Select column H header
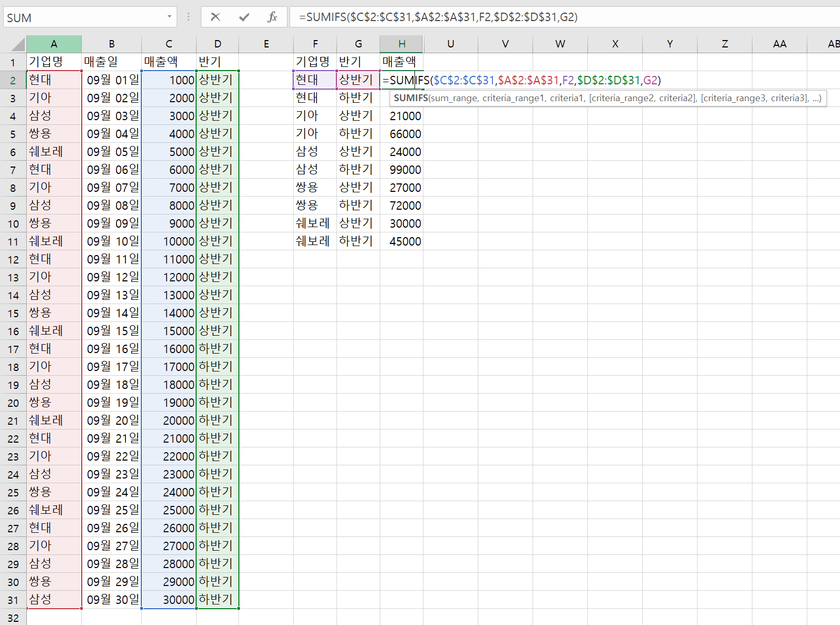 (x=402, y=44)
